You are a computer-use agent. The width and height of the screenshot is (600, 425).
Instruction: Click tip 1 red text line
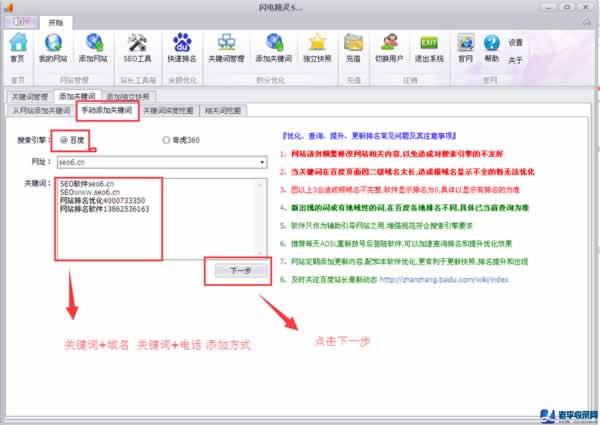[391, 154]
